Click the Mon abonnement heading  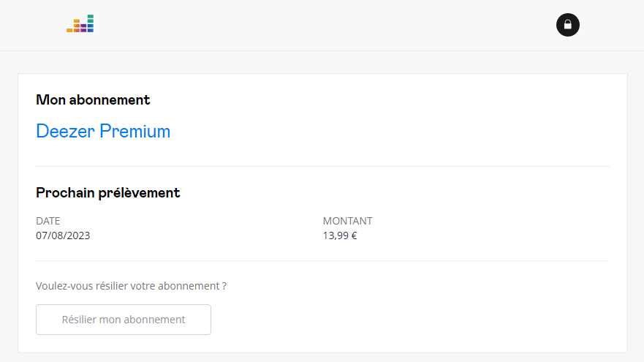tap(93, 99)
